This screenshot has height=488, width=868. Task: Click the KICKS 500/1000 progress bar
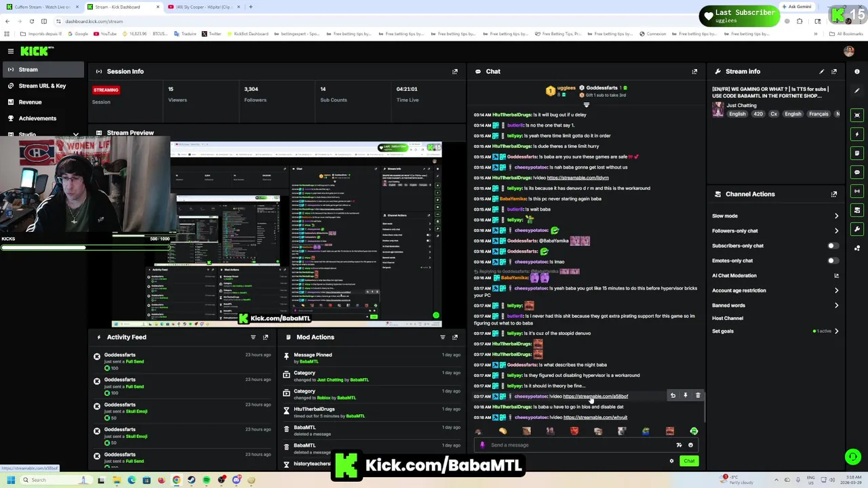click(85, 247)
